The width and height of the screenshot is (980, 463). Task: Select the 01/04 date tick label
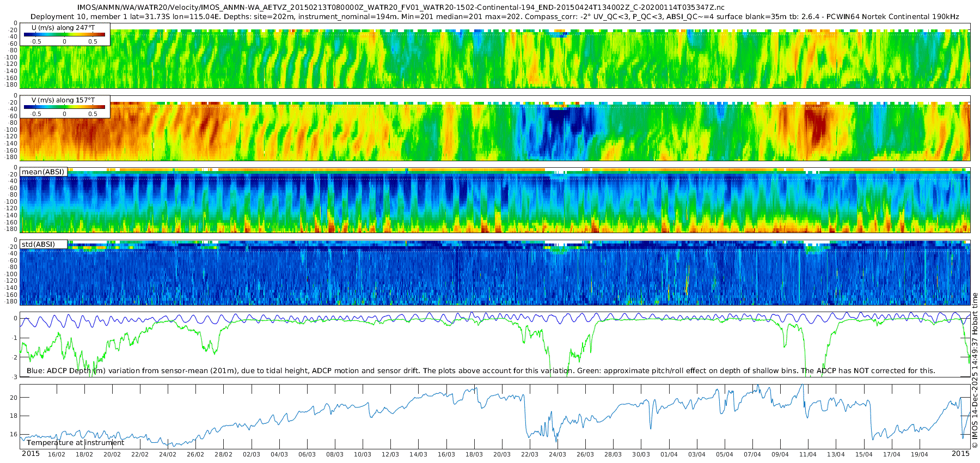[x=669, y=454]
